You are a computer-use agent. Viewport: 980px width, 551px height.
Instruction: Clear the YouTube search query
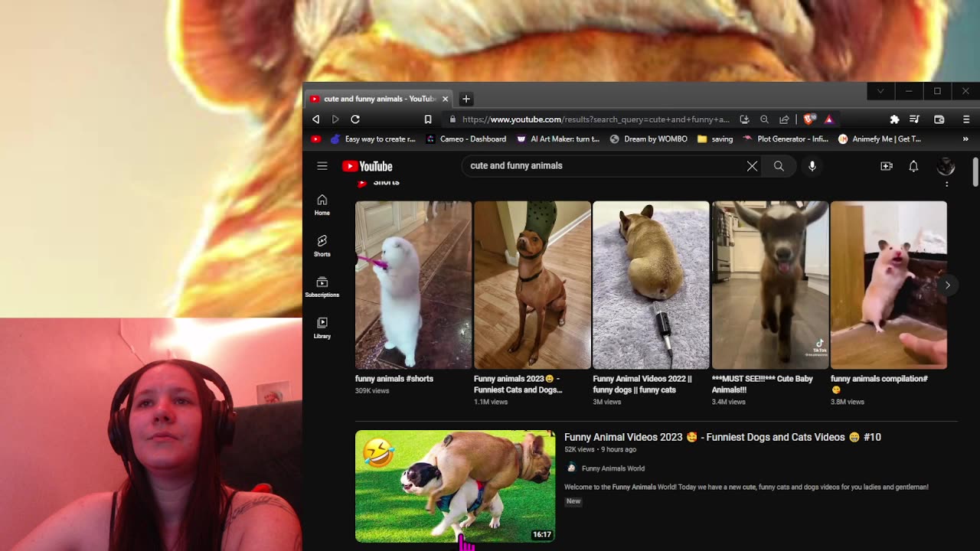[752, 166]
